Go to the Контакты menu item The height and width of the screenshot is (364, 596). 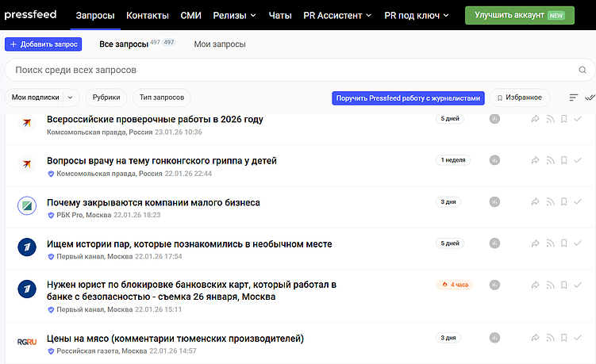click(147, 15)
